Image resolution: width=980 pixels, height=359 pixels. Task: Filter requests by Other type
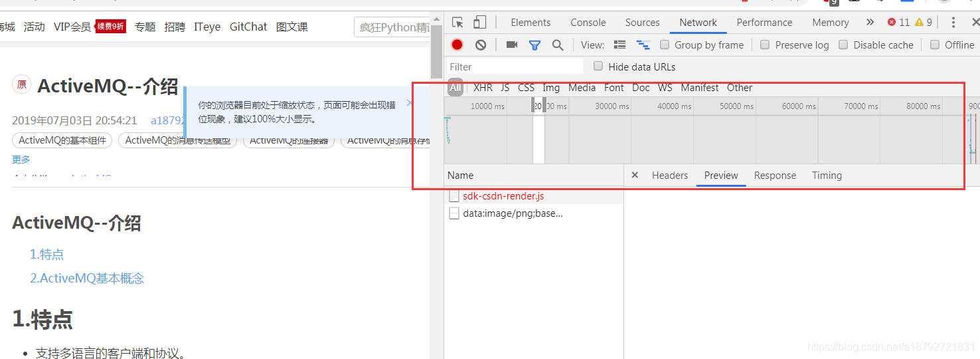coord(740,88)
